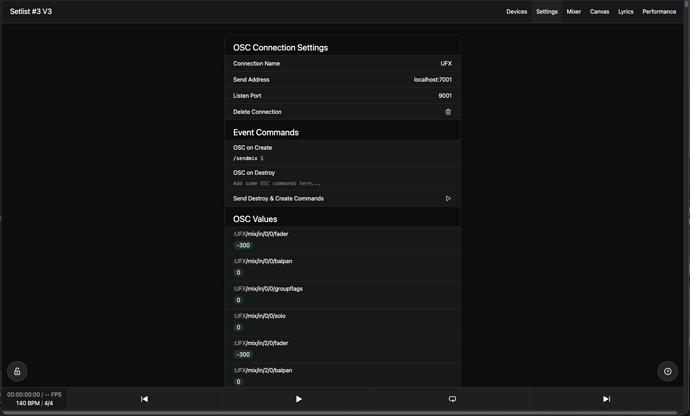Viewport: 690px width, 416px height.
Task: Toggle loop playback
Action: (x=452, y=399)
